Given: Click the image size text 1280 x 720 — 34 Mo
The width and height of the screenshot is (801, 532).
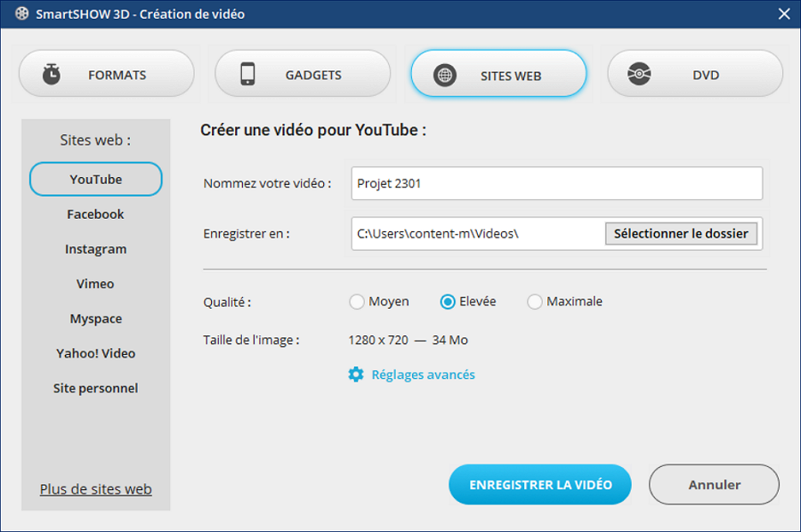Looking at the screenshot, I should 409,340.
